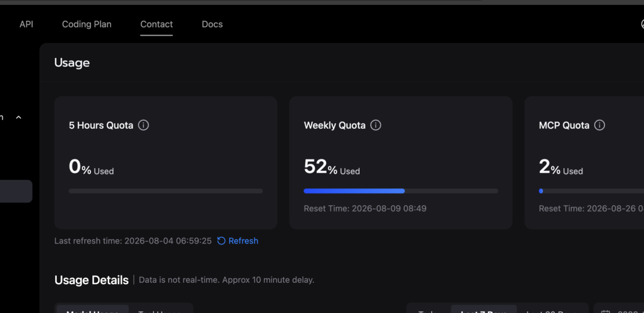Image resolution: width=644 pixels, height=313 pixels.
Task: Show info for MCP Quota
Action: [600, 125]
